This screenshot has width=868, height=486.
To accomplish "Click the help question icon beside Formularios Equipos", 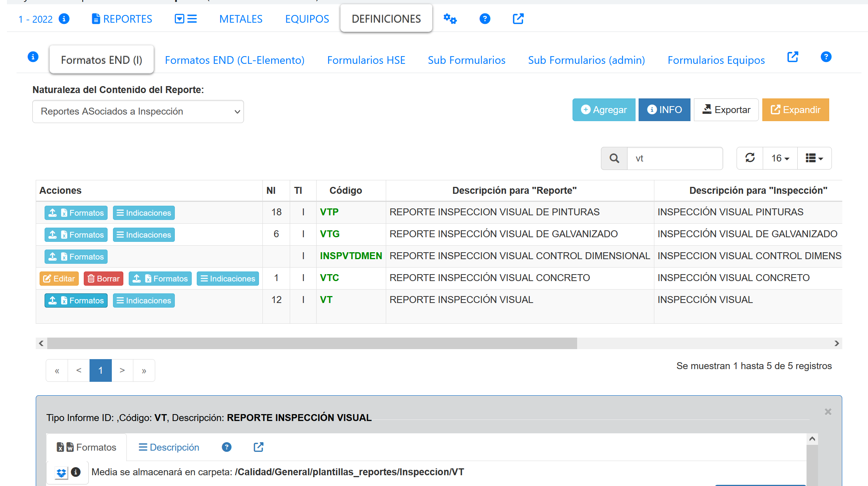I will tap(826, 57).
